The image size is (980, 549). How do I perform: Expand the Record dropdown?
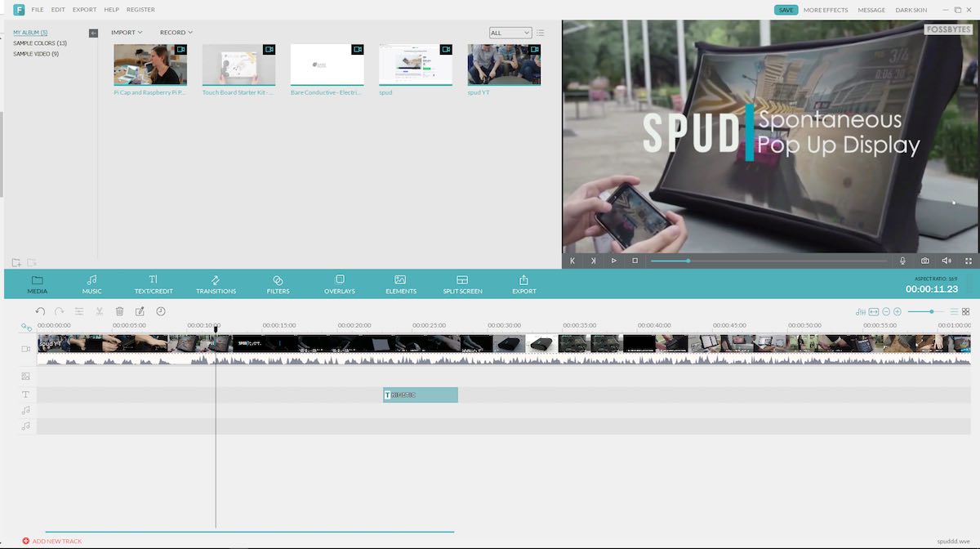tap(176, 33)
